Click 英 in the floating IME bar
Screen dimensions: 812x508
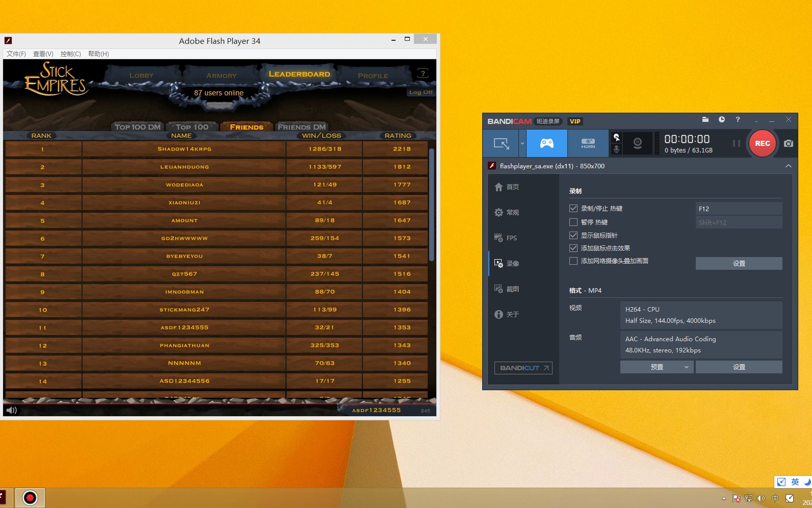pyautogui.click(x=795, y=481)
